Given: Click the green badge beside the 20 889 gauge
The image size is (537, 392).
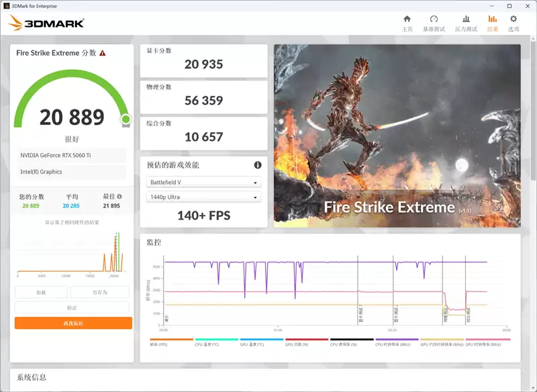Looking at the screenshot, I should point(127,119).
